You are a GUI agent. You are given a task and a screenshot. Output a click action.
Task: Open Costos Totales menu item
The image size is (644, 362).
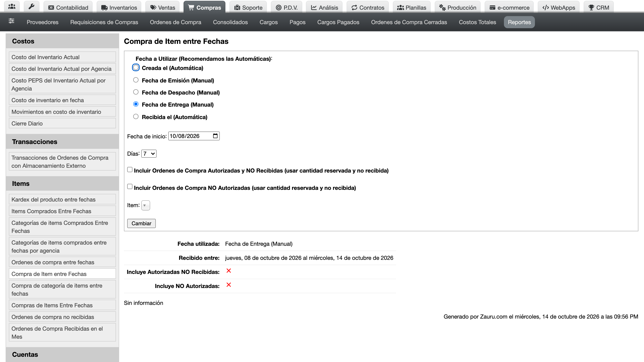477,22
